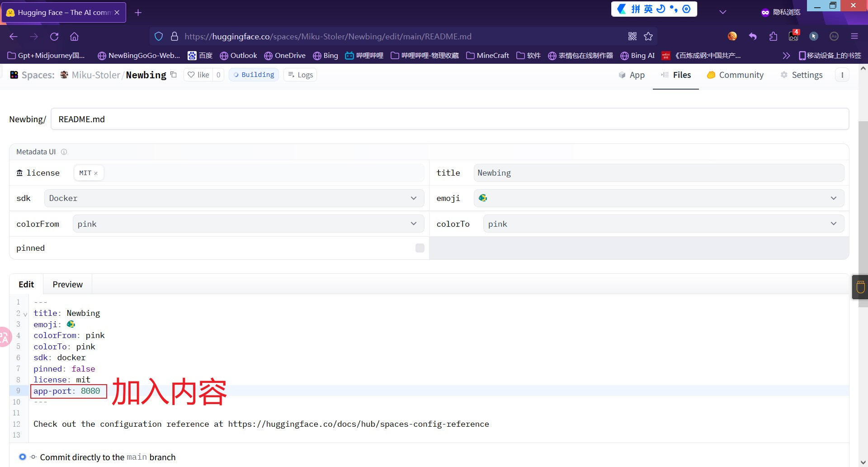Open the extensions puzzle-piece icon
The image size is (868, 467).
(773, 37)
